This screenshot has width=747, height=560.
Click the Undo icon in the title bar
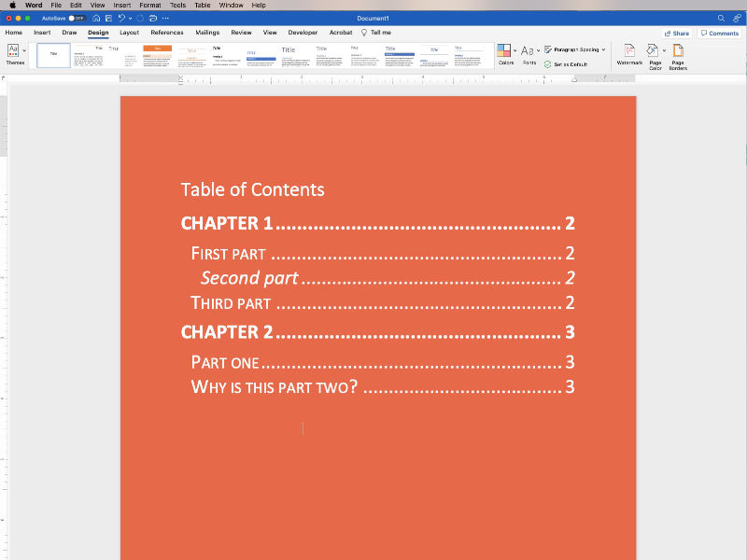click(x=121, y=18)
